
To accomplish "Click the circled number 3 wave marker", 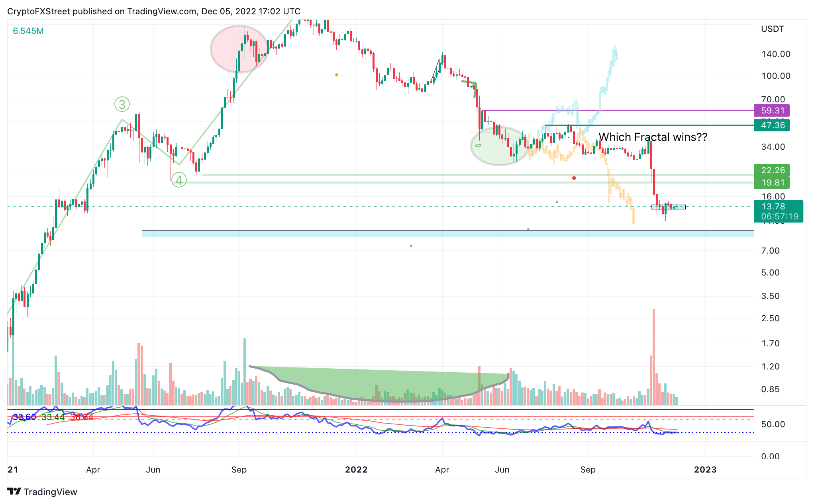I will [x=122, y=104].
